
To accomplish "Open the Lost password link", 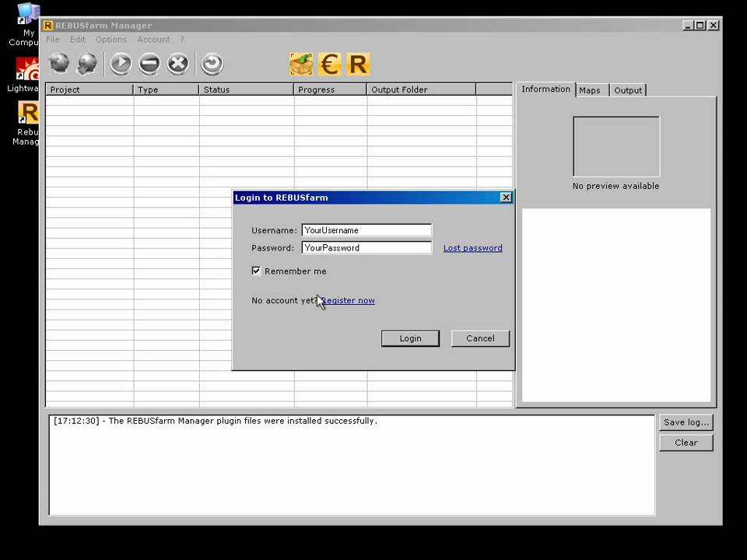I will point(473,248).
